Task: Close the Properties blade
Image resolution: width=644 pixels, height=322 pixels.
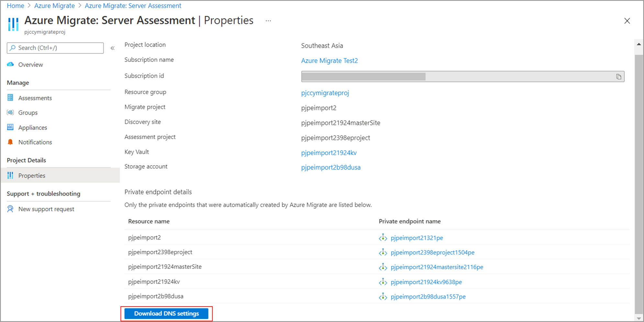Action: tap(627, 21)
